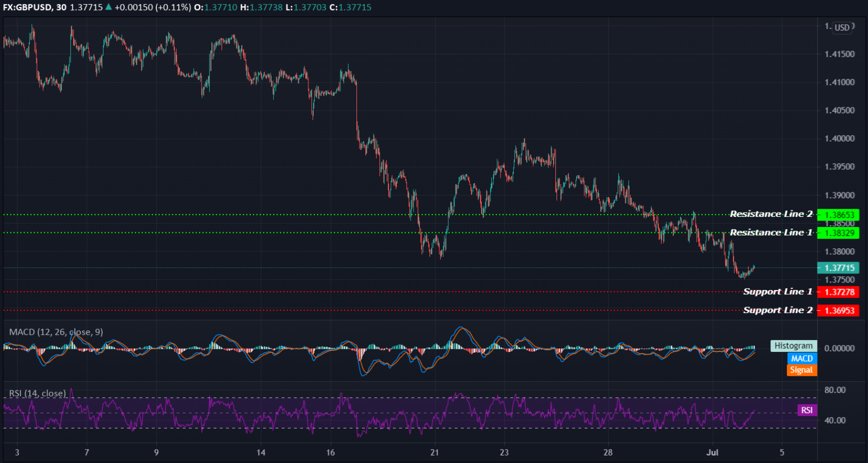868x463 pixels.
Task: Click the 1.37278 red price tag
Action: [x=838, y=292]
